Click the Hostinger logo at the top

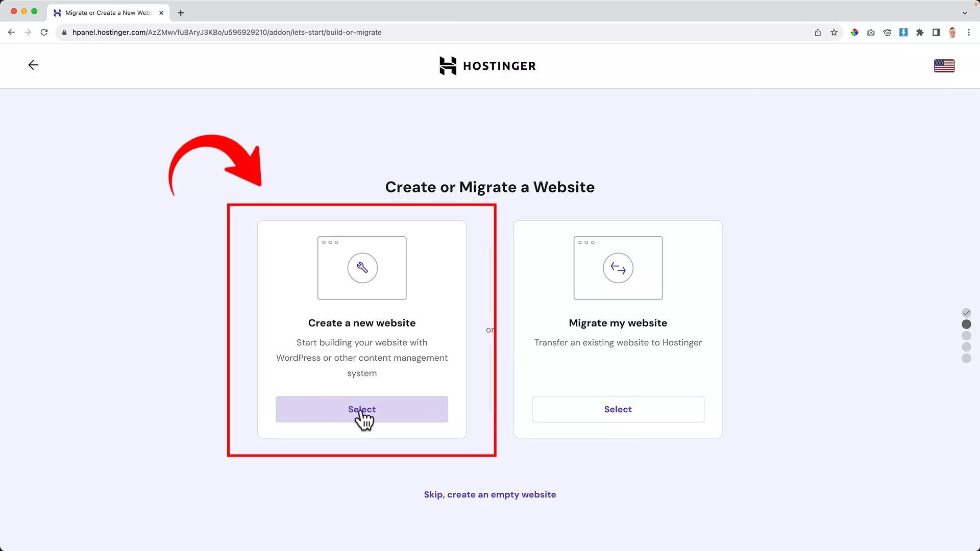click(487, 65)
